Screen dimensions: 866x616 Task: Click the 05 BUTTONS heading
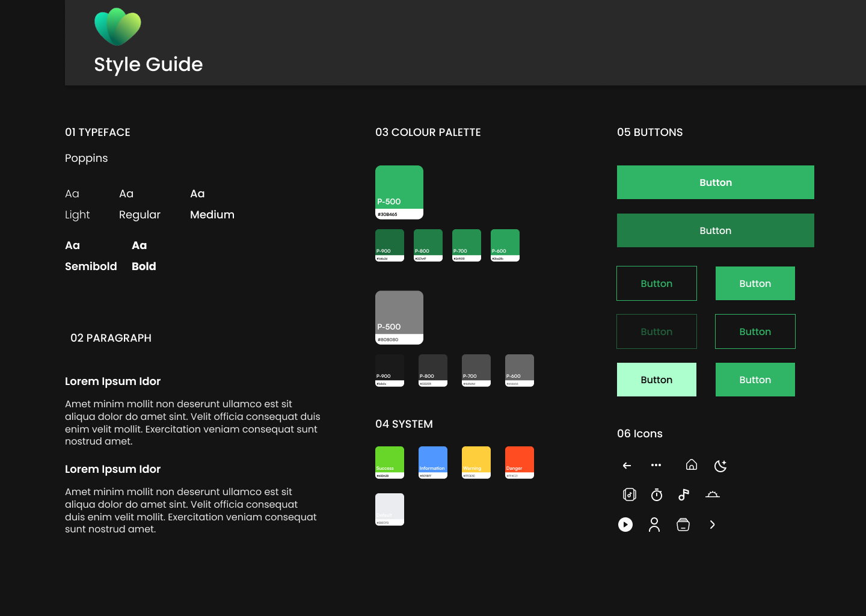[x=650, y=132]
